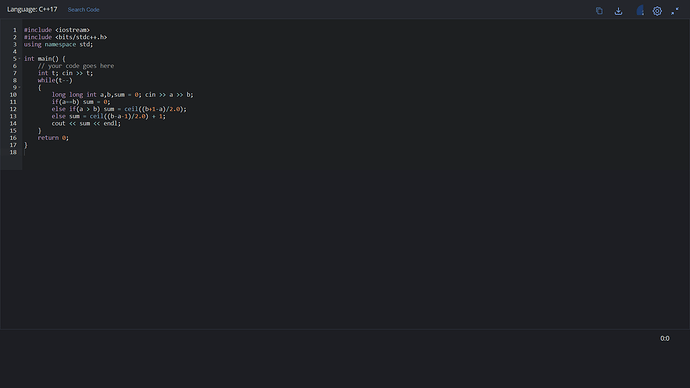Image resolution: width=690 pixels, height=388 pixels.
Task: Click the 'while(t--)' statement
Action: point(55,80)
